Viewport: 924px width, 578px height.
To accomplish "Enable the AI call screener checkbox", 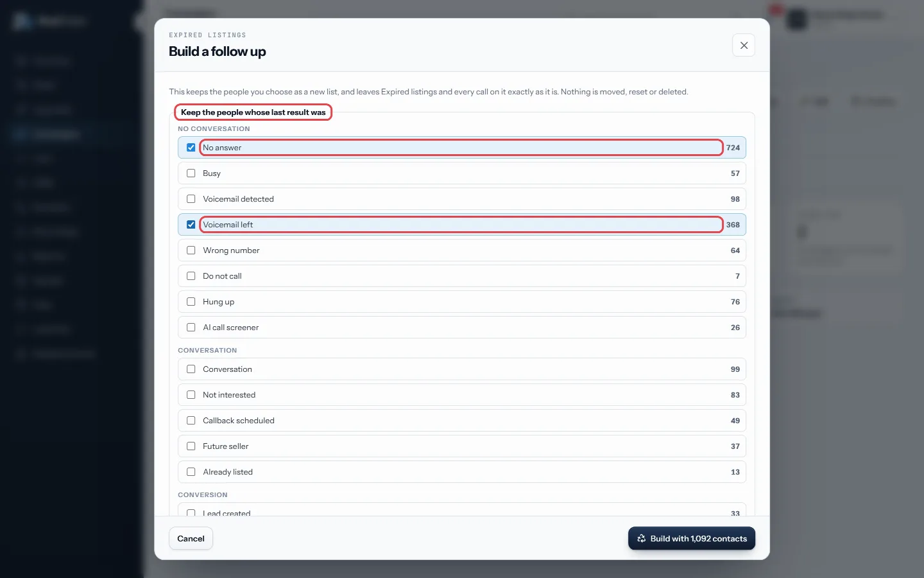I will pos(191,328).
